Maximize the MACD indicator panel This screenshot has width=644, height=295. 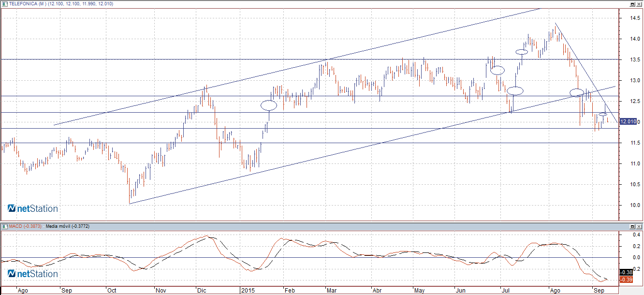click(632, 226)
